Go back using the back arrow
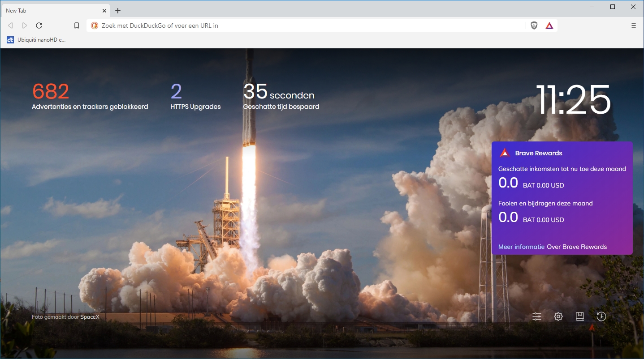 pyautogui.click(x=10, y=26)
